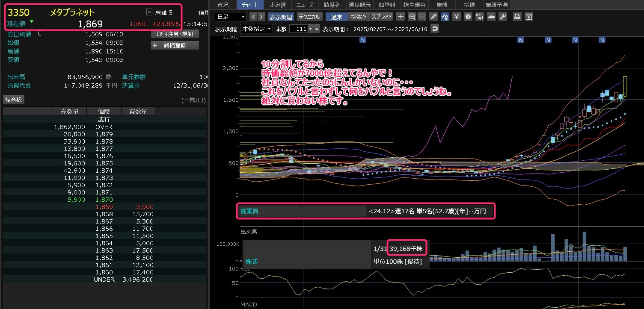The width and height of the screenshot is (644, 309).
Task: Click the 売数量 column header
Action: 70,112
